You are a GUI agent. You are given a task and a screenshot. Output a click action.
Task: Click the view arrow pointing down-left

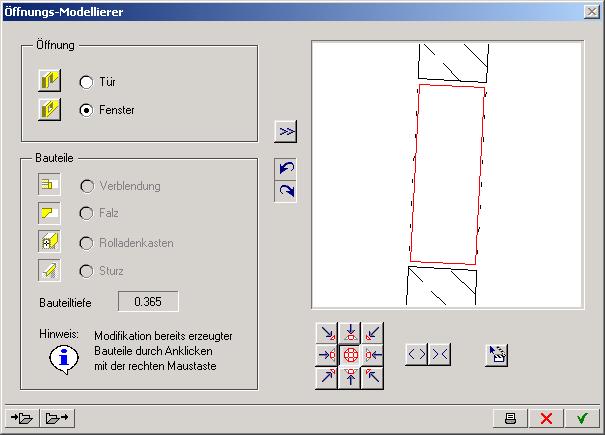(x=372, y=333)
